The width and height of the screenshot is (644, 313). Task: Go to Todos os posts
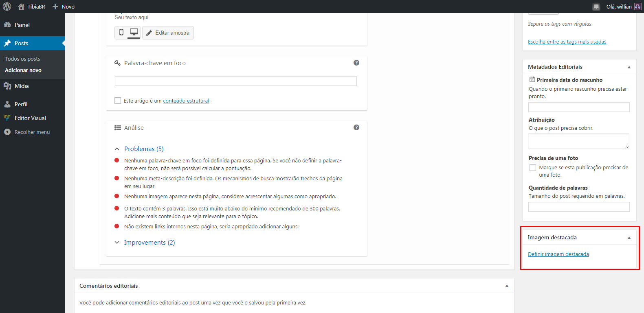[x=22, y=59]
